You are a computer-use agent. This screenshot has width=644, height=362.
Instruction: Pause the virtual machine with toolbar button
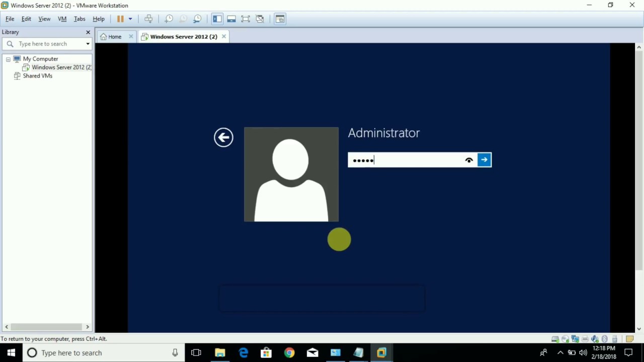120,19
